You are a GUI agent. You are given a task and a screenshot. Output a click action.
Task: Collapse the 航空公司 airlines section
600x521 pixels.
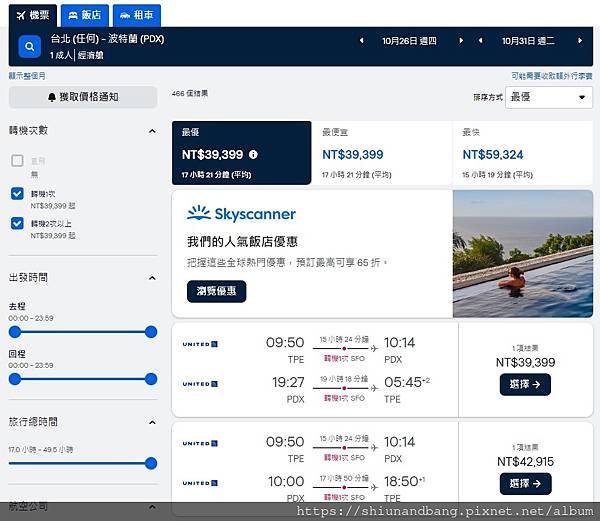tap(152, 507)
